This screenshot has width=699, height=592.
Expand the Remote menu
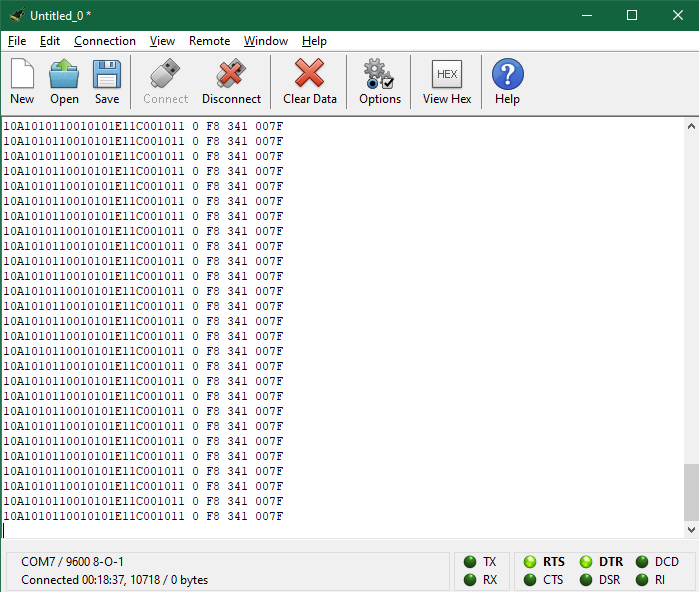coord(209,41)
